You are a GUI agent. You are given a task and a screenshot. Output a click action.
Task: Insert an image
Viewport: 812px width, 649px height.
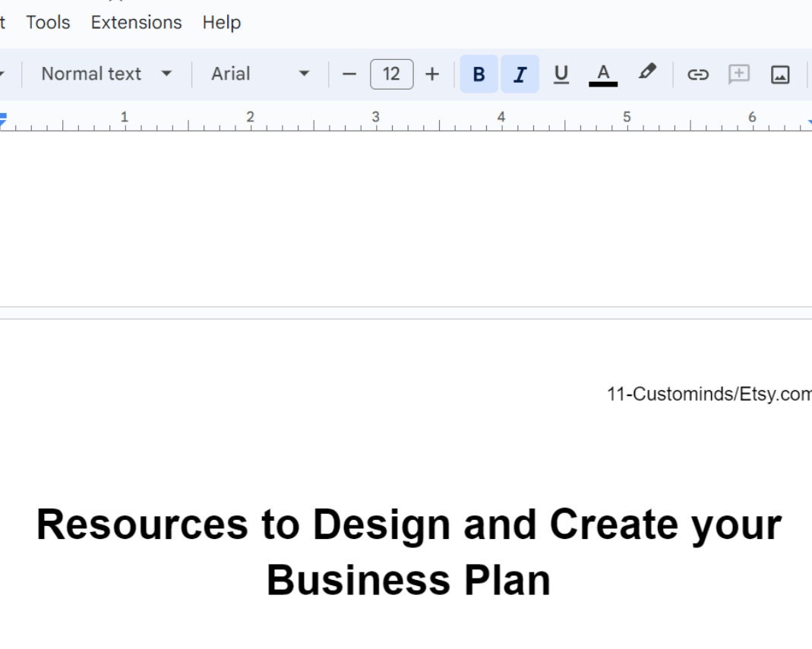(780, 74)
